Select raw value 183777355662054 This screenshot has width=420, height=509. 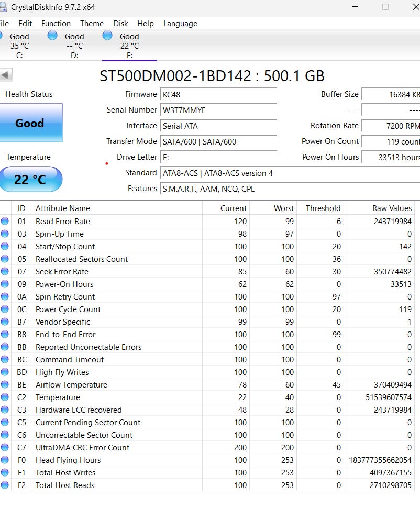click(380, 460)
